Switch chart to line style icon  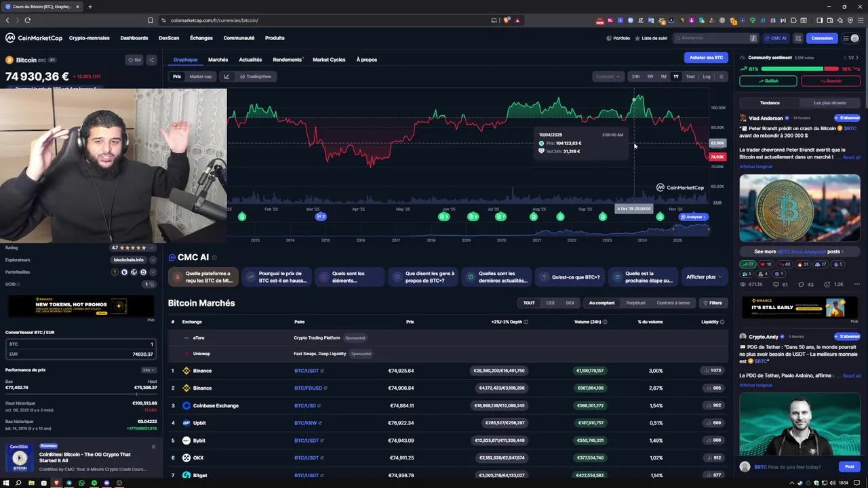(226, 77)
